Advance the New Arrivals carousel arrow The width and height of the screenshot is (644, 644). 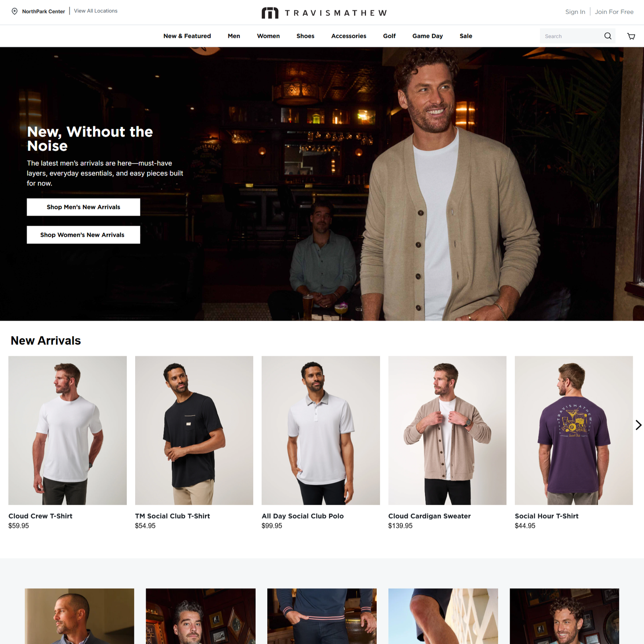point(638,425)
